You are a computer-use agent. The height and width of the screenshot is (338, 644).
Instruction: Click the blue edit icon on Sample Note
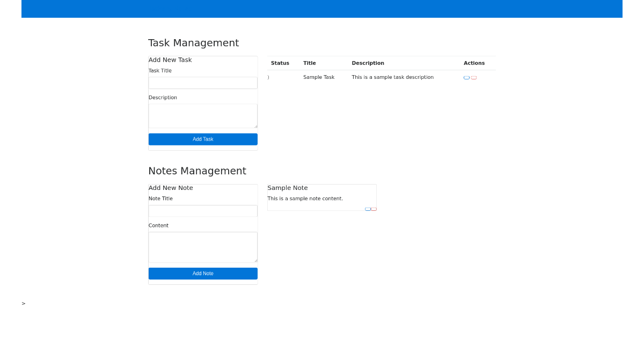[368, 209]
